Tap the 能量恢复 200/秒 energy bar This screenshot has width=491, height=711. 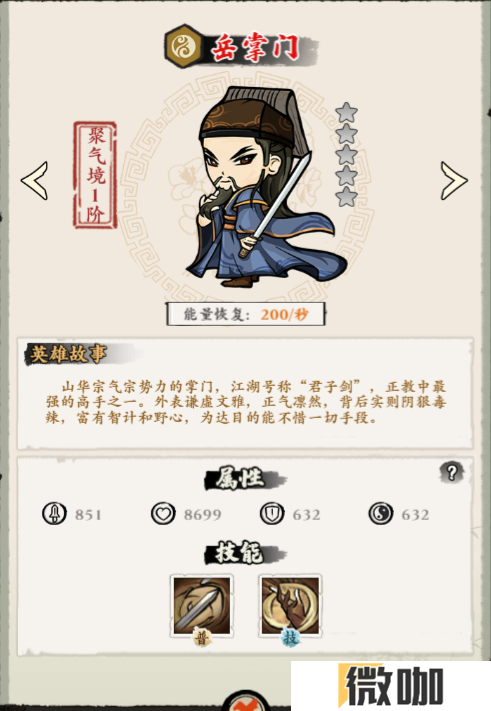[x=246, y=314]
